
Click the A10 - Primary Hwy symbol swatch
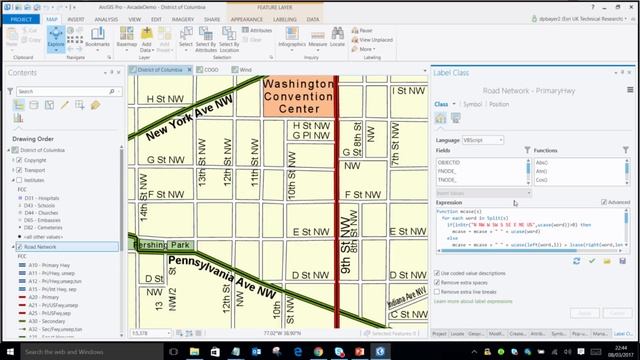(x=22, y=265)
